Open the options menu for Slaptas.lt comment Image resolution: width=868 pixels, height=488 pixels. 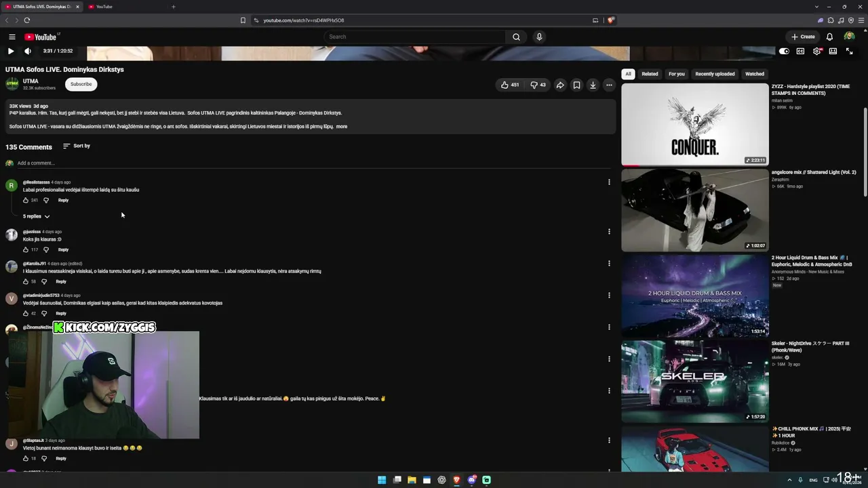[x=609, y=440]
